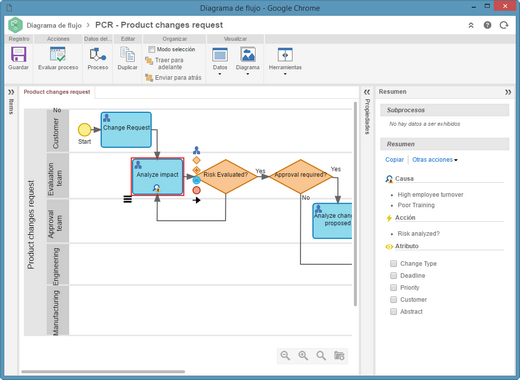Click the Copiar link
Viewport: 520px width, 380px height.
pyautogui.click(x=394, y=160)
